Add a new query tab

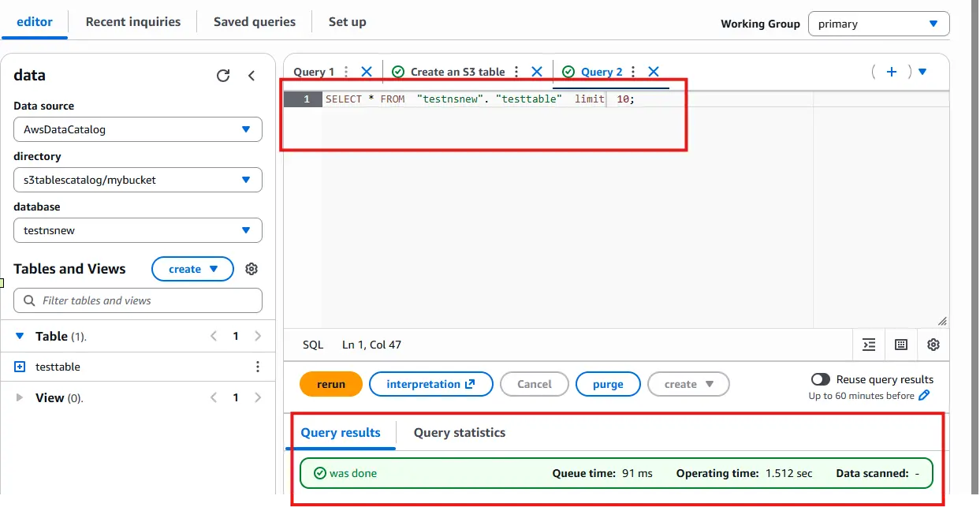(x=892, y=72)
